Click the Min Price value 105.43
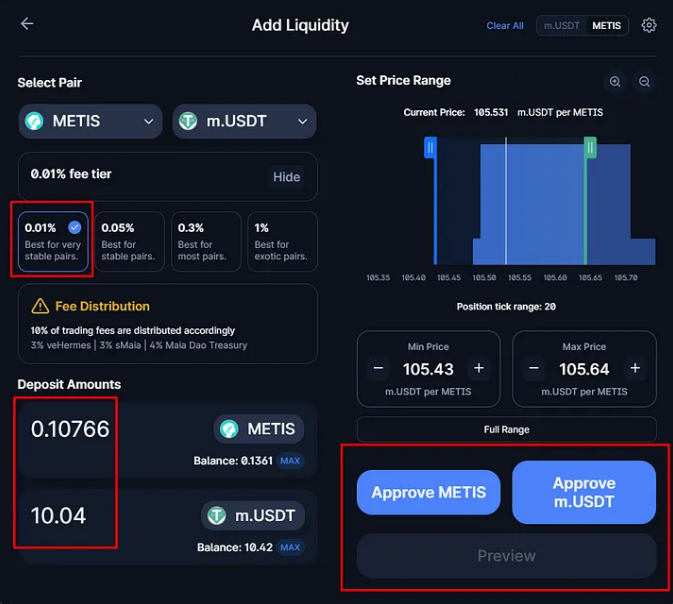Image resolution: width=673 pixels, height=604 pixels. 428,369
